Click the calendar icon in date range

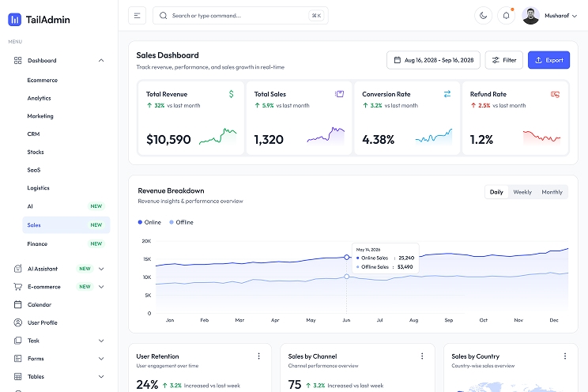point(397,60)
